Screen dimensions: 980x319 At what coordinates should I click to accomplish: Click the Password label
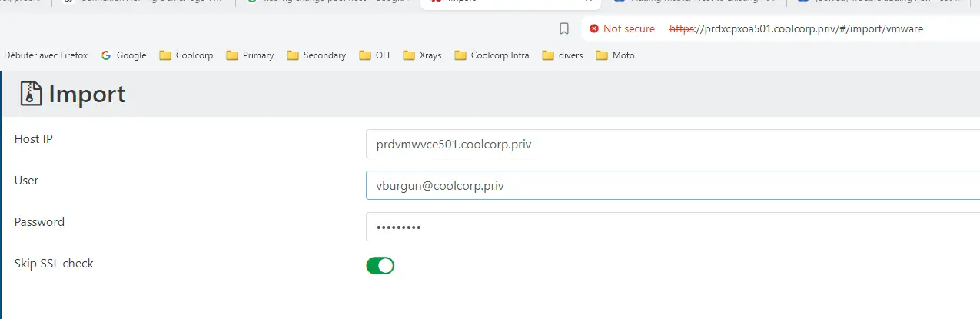coord(39,221)
